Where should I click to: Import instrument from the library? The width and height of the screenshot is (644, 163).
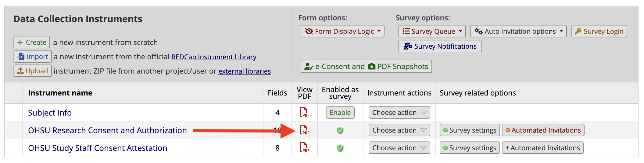pos(33,57)
